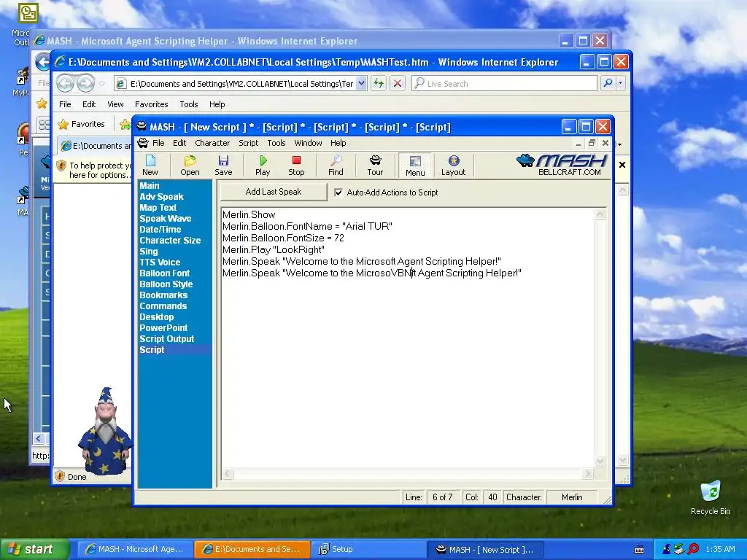This screenshot has height=560, width=747.
Task: Click the MASH system menu icon in title bar
Action: click(141, 127)
